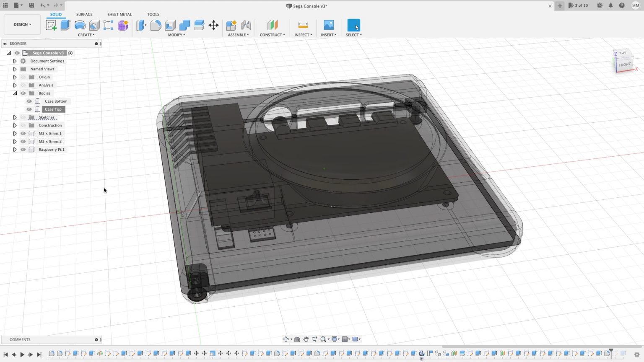Expand the Document Settings node
This screenshot has height=362, width=644.
coord(15,61)
